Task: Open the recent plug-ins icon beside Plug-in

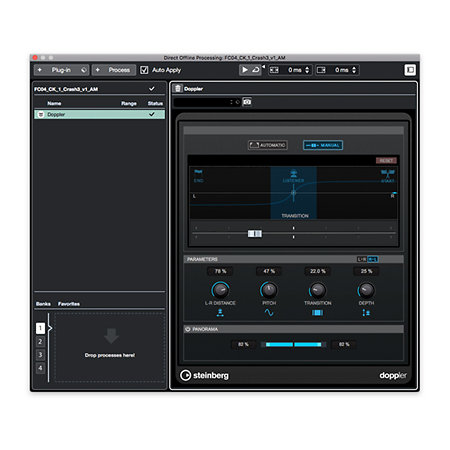Action: [x=83, y=70]
